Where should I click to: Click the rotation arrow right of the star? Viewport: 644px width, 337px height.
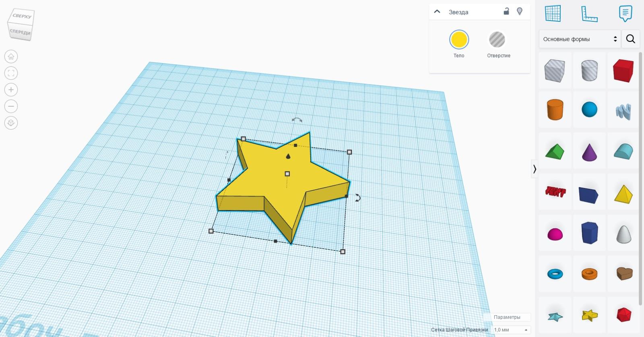click(357, 198)
